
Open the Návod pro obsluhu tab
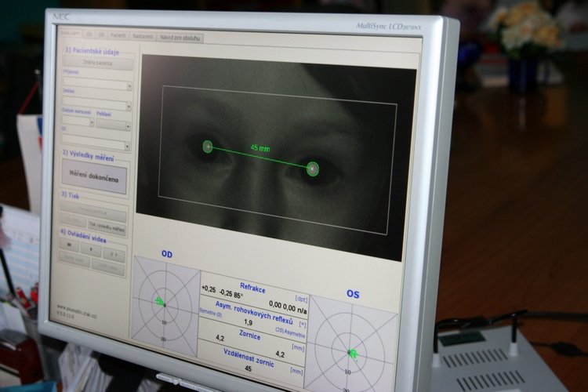coord(180,37)
